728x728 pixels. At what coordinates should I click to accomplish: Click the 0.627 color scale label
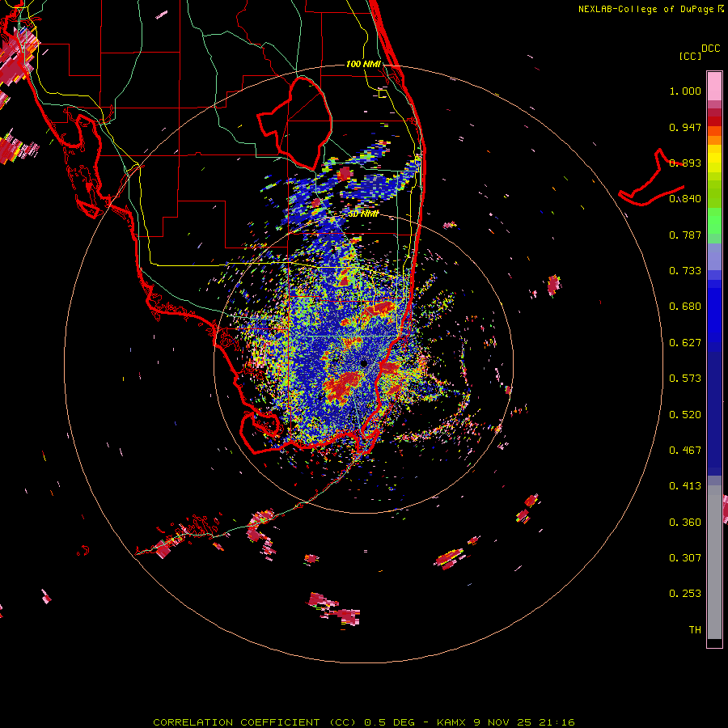(685, 342)
